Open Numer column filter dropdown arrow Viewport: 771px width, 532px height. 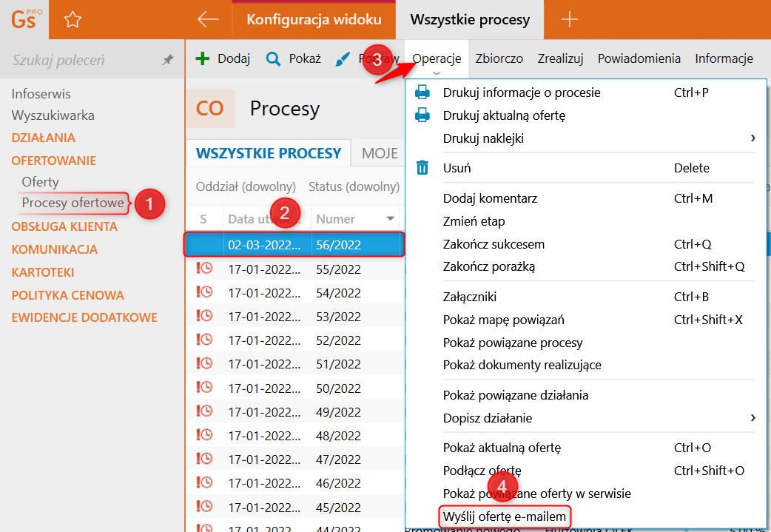click(x=391, y=219)
